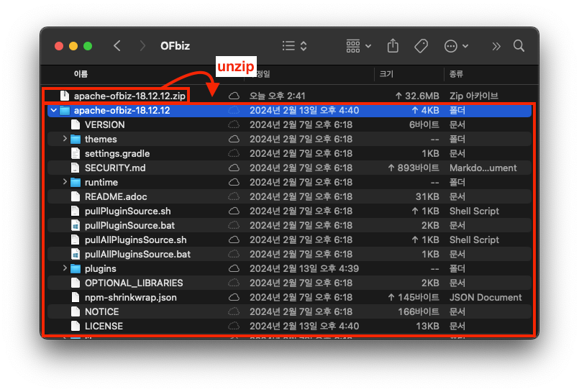Click the 31KB size of README.adoc
The height and width of the screenshot is (392, 579).
point(427,197)
